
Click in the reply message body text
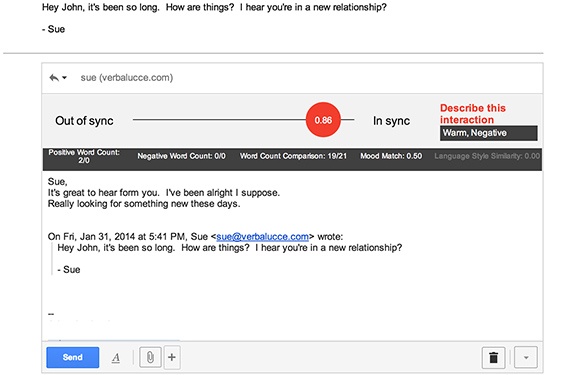click(164, 193)
